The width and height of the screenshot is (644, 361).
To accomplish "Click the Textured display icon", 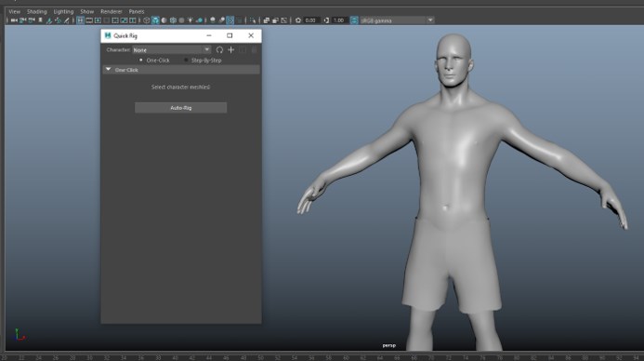I will coord(181,20).
